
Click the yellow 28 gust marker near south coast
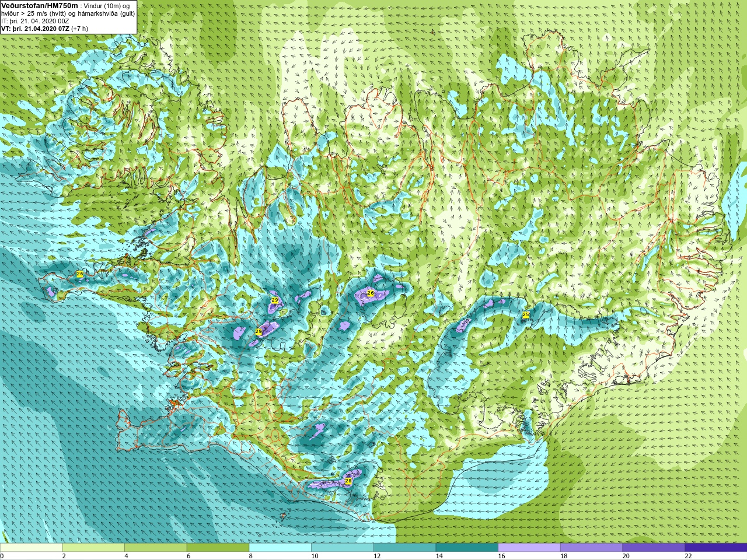(x=348, y=481)
